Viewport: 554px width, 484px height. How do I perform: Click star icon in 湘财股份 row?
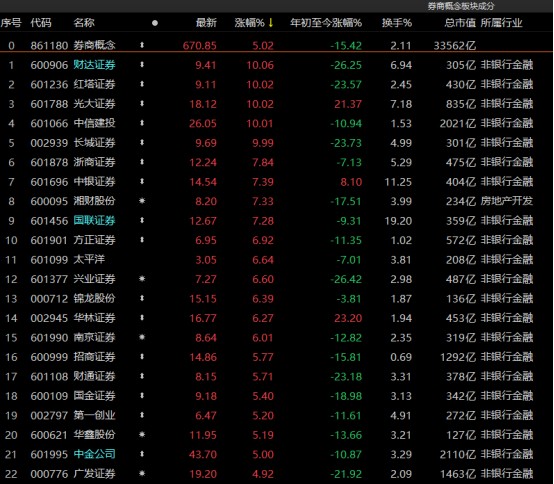coord(142,201)
